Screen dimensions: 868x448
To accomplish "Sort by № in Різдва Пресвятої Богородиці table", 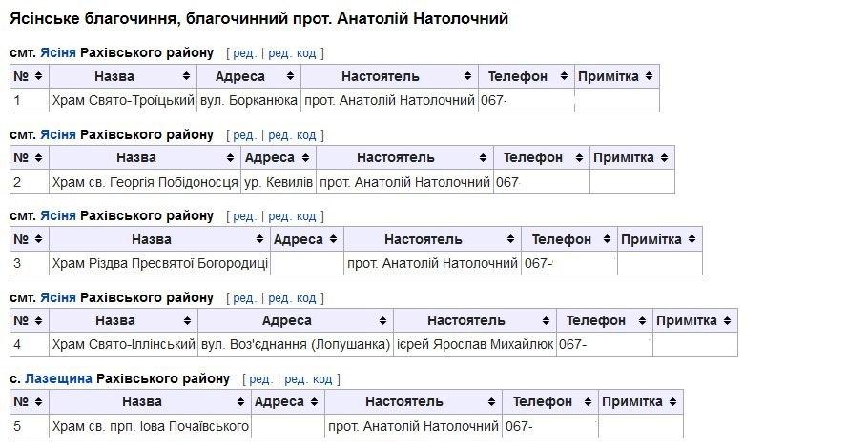I will pos(30,239).
